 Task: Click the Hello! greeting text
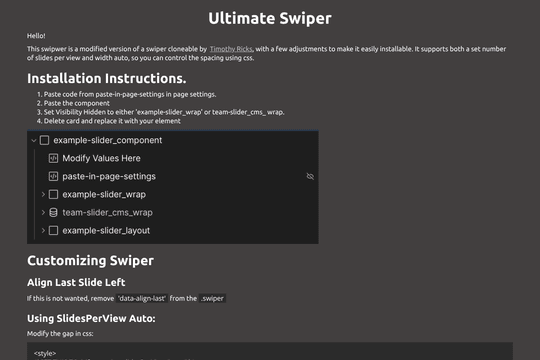click(36, 36)
